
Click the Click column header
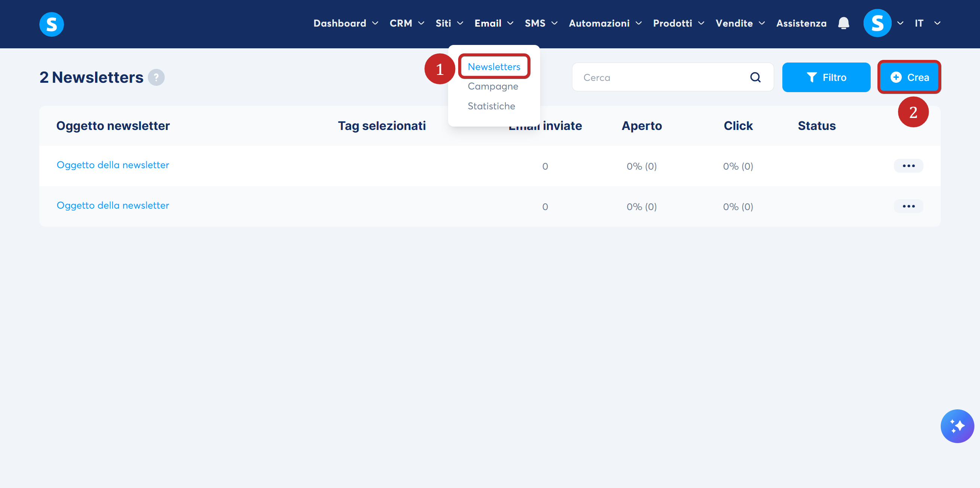738,126
